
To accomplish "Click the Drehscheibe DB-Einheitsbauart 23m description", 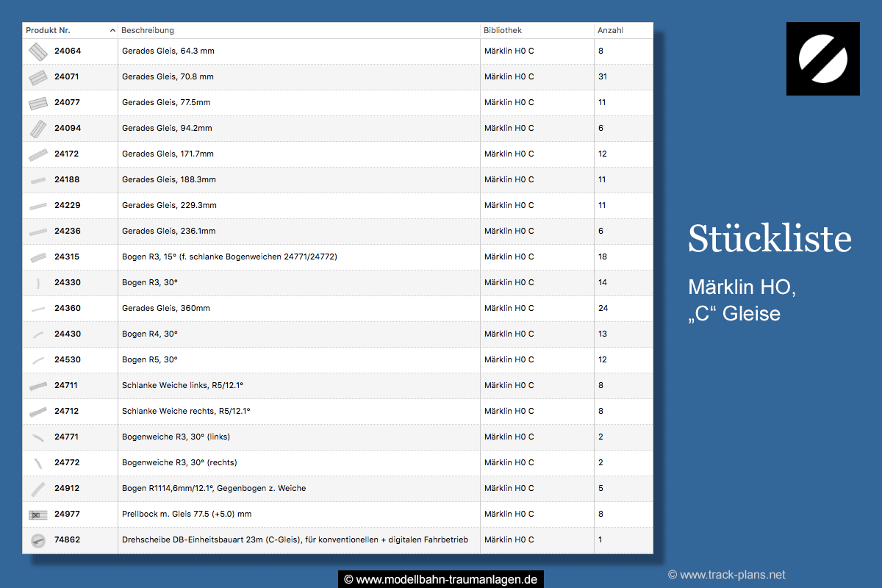I will pyautogui.click(x=295, y=540).
